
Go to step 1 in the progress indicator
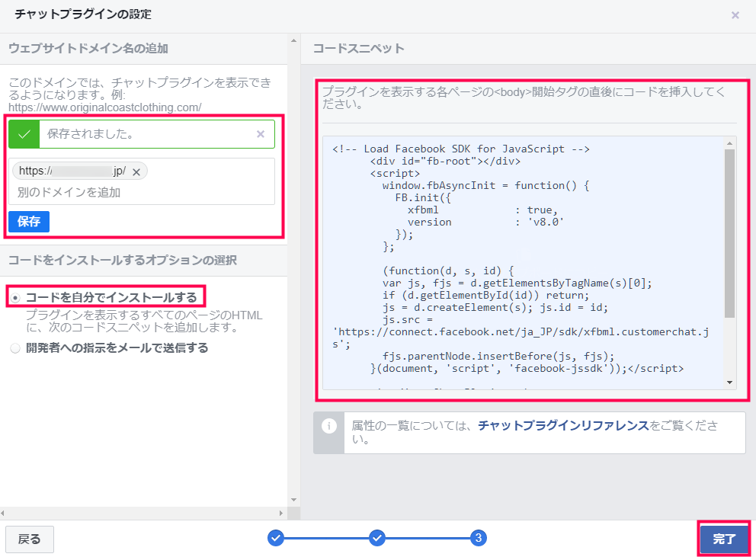276,538
